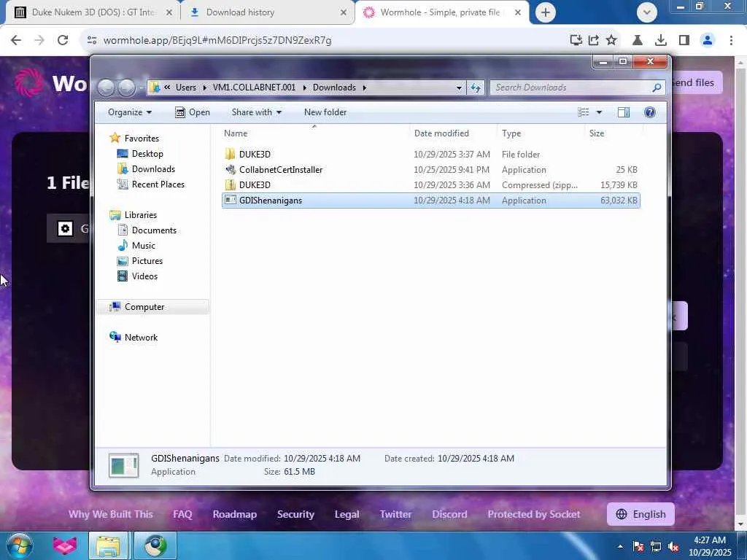Select the DUKE3D file folder row
The image size is (747, 560).
pyautogui.click(x=430, y=155)
